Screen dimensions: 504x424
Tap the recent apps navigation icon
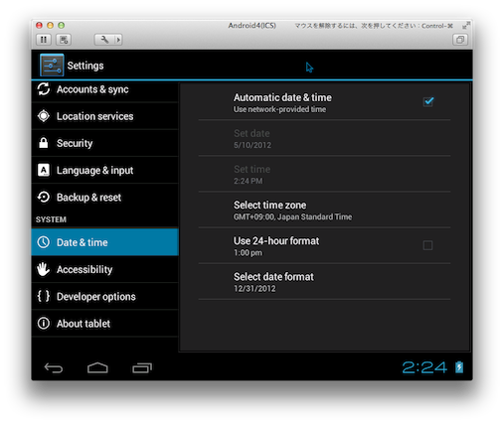coord(142,367)
